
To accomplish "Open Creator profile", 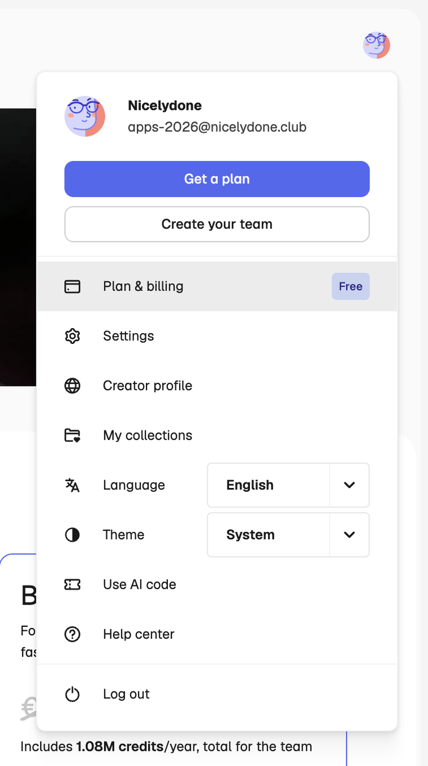I will point(217,386).
